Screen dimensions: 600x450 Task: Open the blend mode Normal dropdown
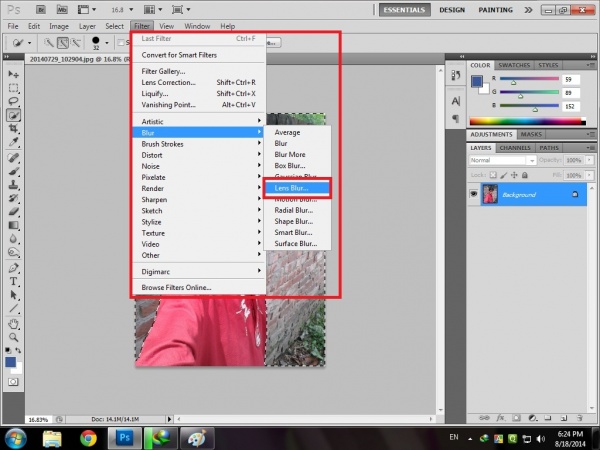[x=502, y=160]
